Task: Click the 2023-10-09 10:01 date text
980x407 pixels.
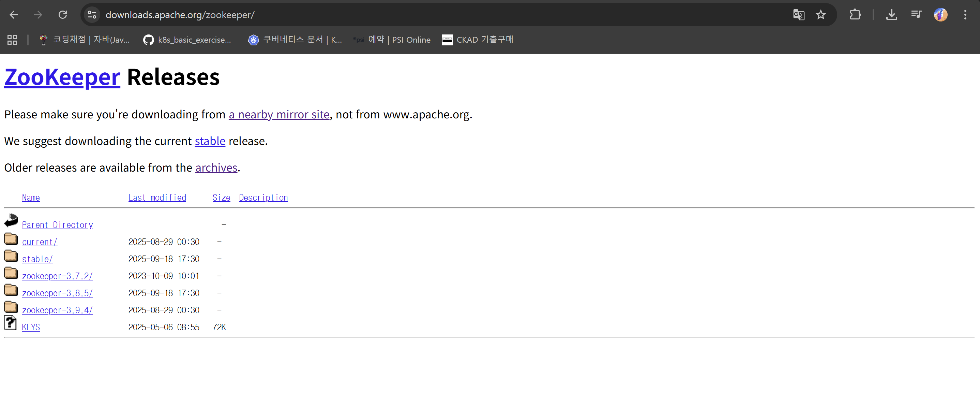Action: (x=164, y=276)
